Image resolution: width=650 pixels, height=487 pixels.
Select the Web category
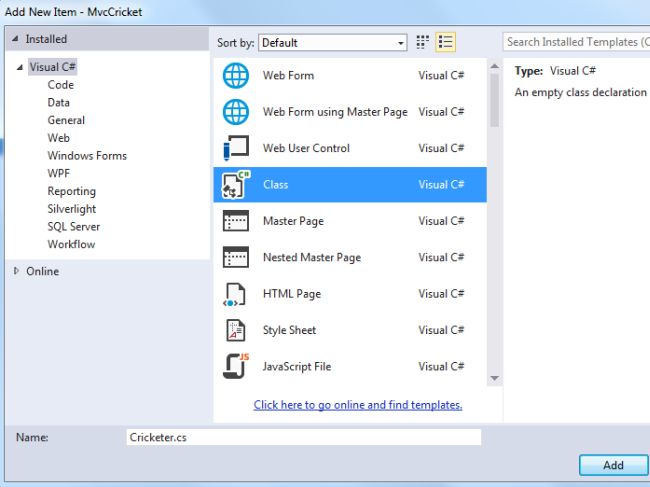[58, 138]
